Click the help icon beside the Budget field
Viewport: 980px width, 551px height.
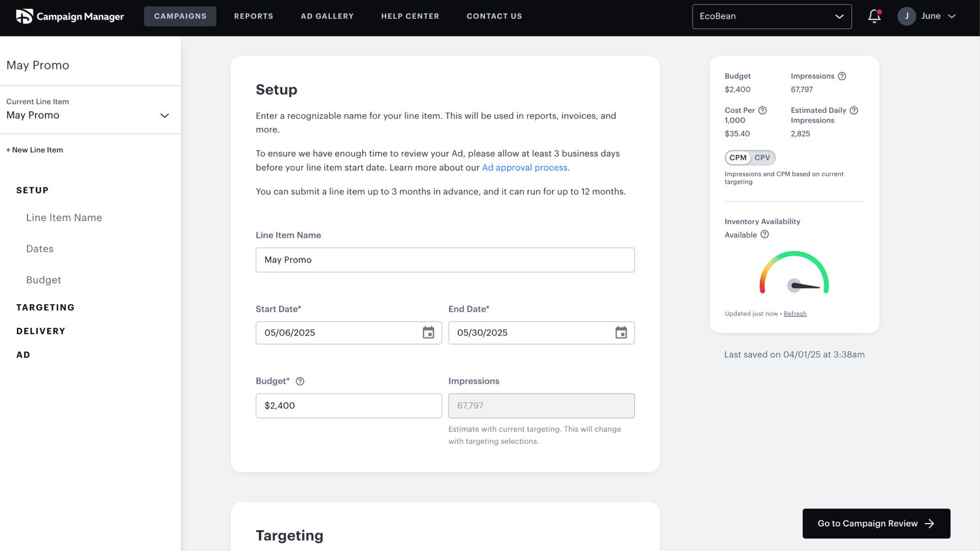click(300, 381)
